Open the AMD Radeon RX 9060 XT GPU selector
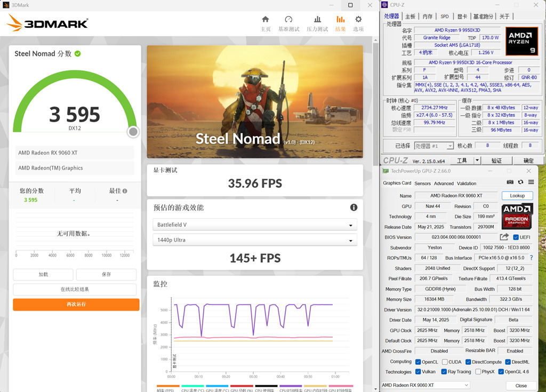The image size is (546, 392). click(x=425, y=385)
